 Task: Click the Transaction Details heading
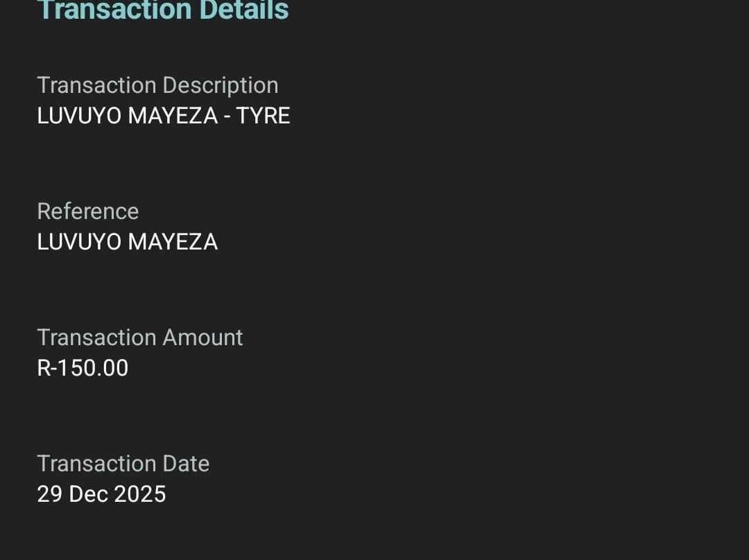(x=163, y=10)
